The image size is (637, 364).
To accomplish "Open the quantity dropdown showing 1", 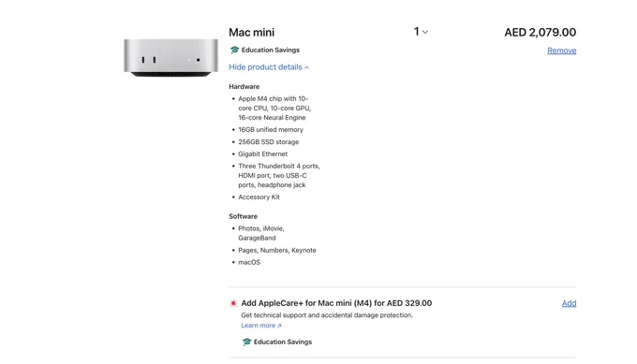I will click(421, 32).
